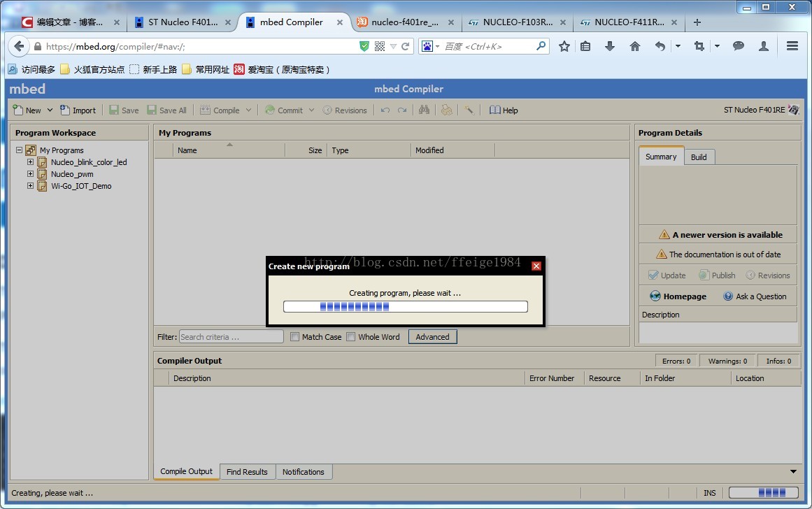Click the Publish button in Program Details

point(718,275)
